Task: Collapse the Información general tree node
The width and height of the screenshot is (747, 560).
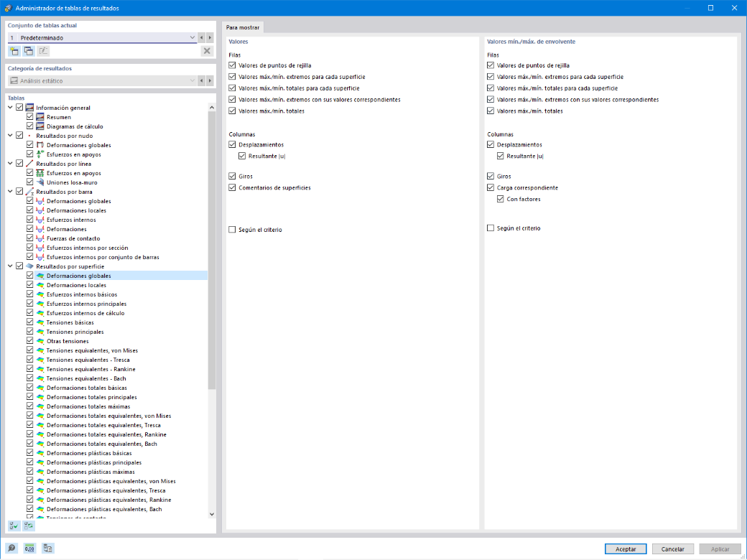Action: 11,108
